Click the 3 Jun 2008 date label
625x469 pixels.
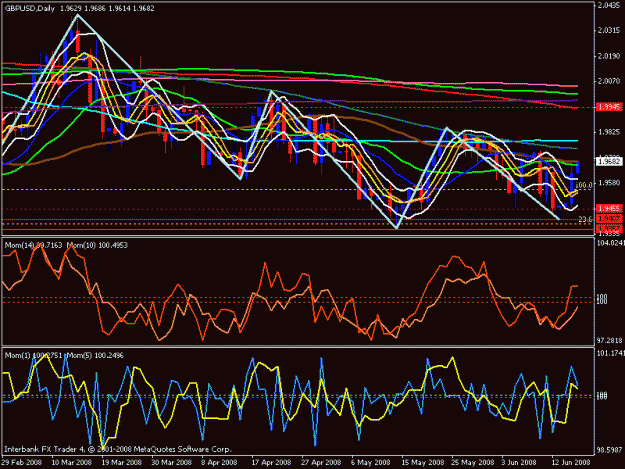coord(519,462)
